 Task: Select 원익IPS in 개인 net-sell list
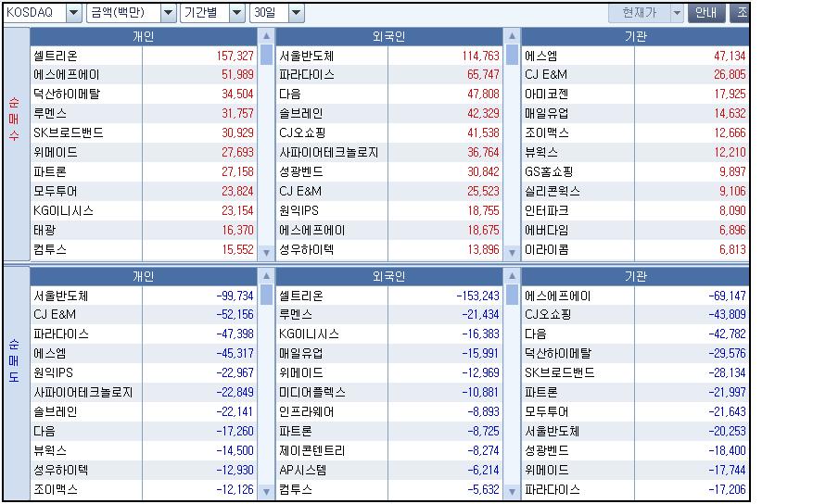coord(53,373)
